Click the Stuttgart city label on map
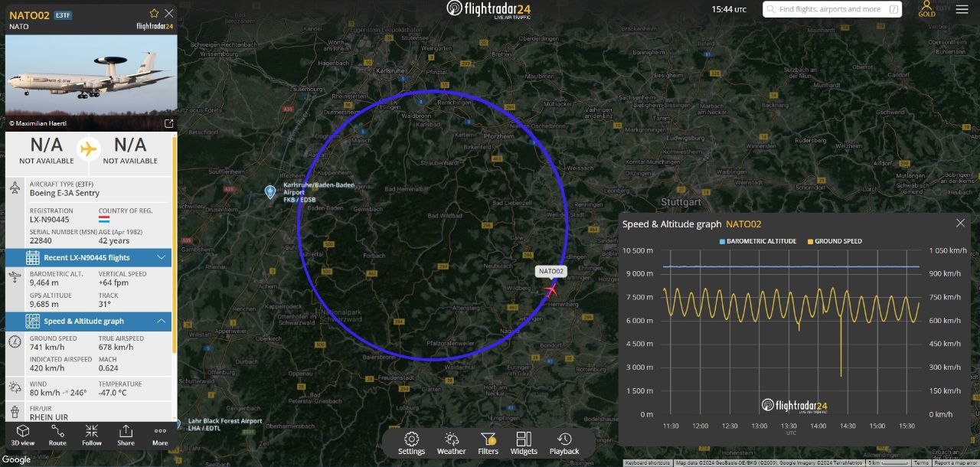980x467 pixels. [x=681, y=201]
